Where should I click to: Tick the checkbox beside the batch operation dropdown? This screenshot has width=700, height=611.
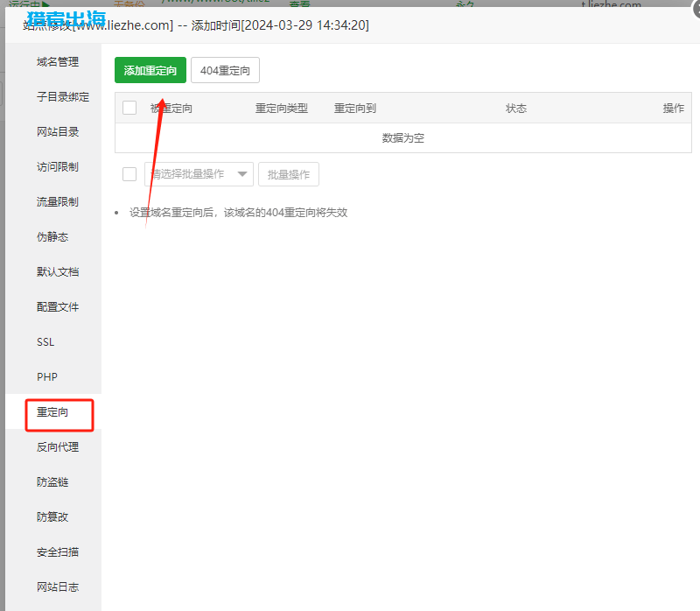(x=129, y=173)
